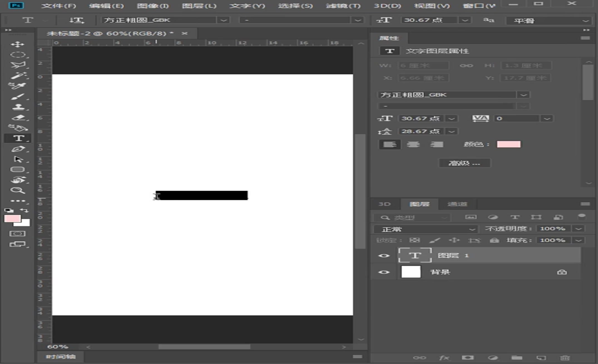Open the 图层(L) menu
Screen dimensions: 598x364
tap(199, 6)
